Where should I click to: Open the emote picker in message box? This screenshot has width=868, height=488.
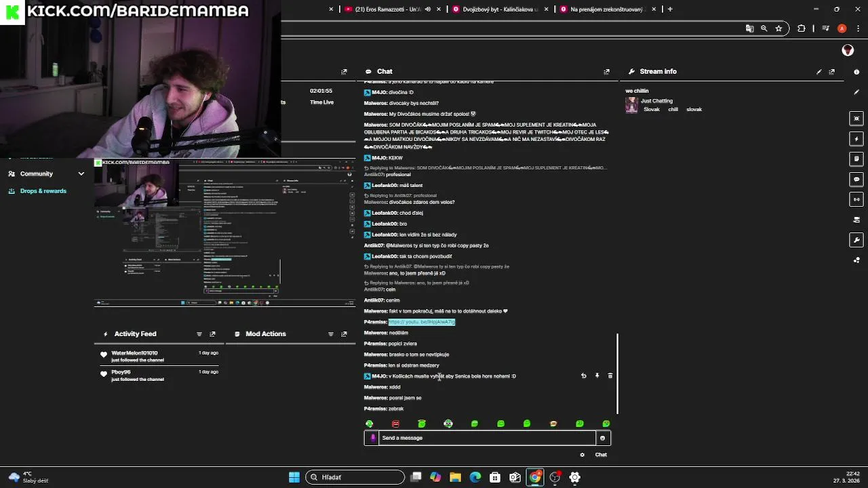click(602, 438)
